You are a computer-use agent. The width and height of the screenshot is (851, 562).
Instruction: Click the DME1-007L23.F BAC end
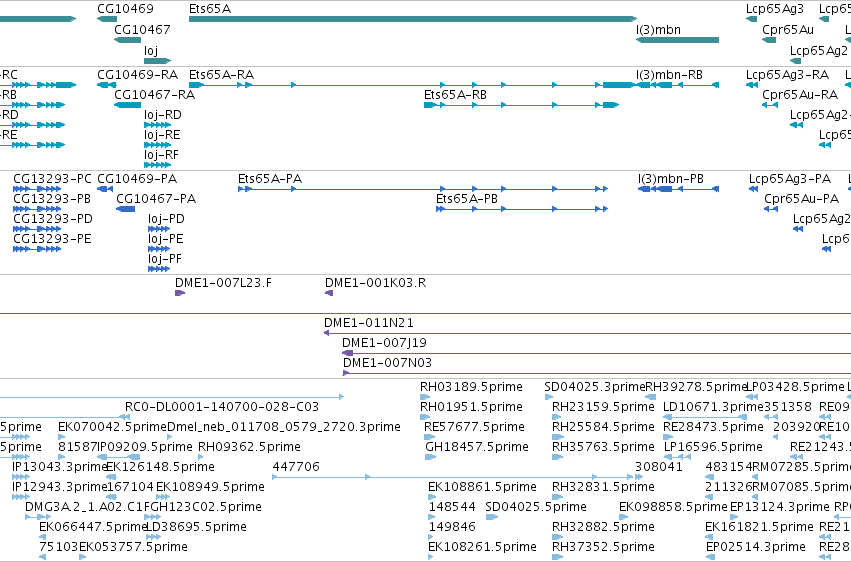pos(180,293)
